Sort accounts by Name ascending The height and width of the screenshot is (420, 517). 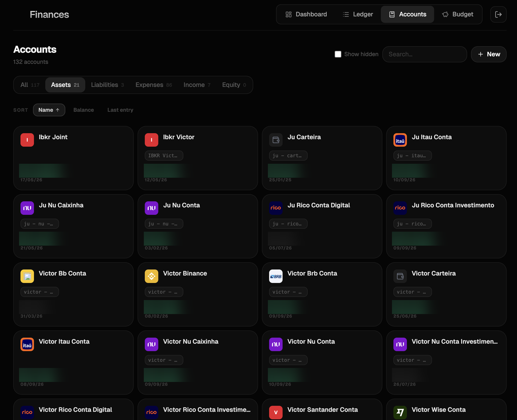coord(49,110)
